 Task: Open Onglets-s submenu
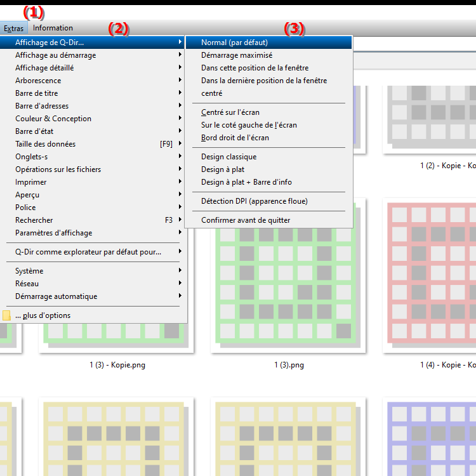92,157
